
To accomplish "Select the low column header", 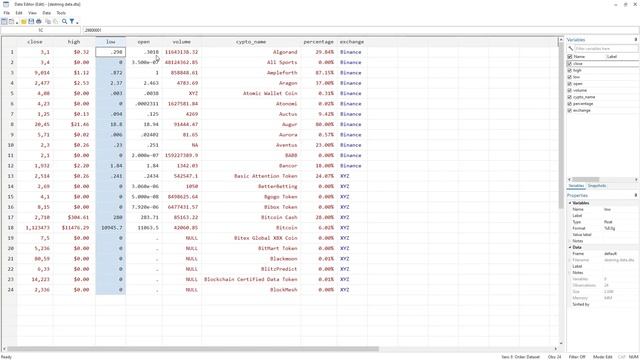I will pos(111,42).
